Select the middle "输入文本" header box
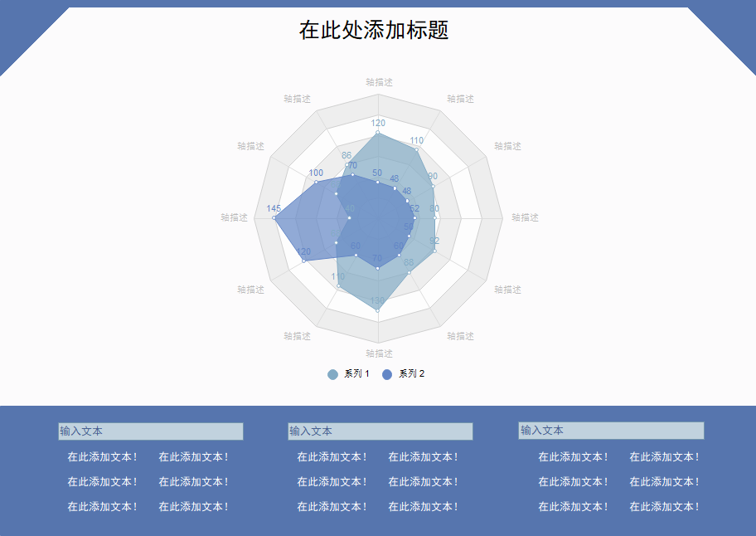Screen dimensions: 756x536 tap(380, 431)
